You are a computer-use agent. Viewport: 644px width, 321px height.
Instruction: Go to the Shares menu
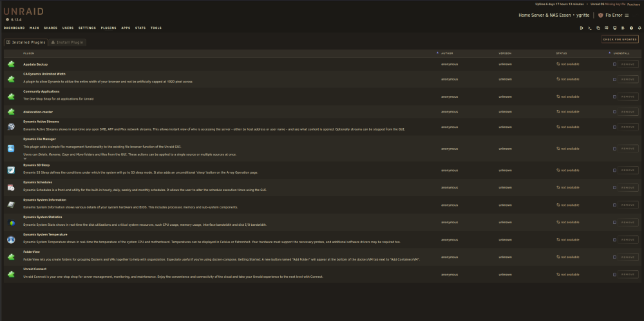pos(50,28)
